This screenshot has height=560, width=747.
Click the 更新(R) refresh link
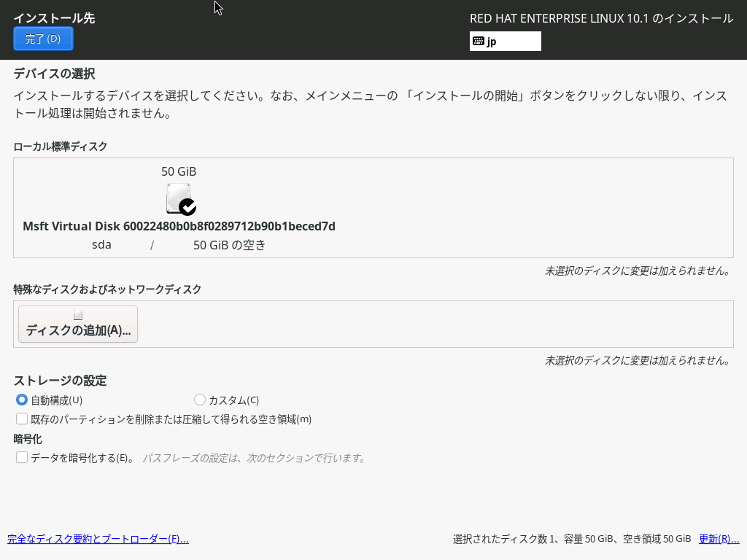tap(719, 540)
